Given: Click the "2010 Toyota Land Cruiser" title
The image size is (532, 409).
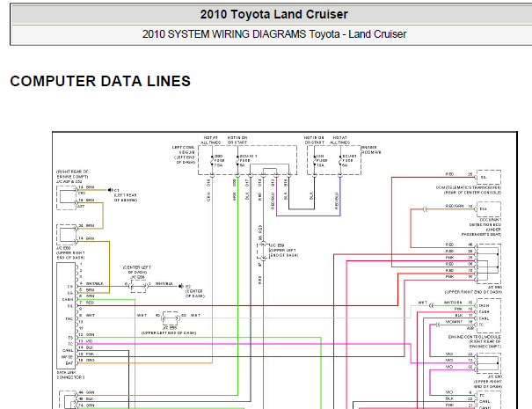Looking at the screenshot, I should click(273, 14).
